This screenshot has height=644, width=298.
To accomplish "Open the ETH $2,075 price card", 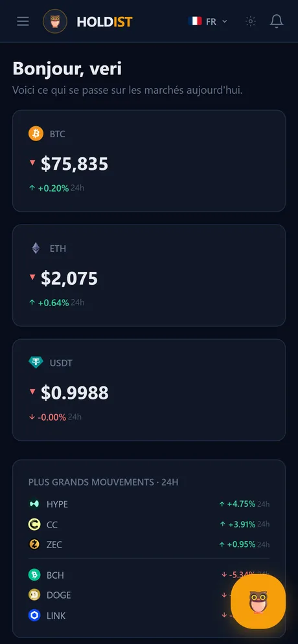I will click(x=149, y=275).
